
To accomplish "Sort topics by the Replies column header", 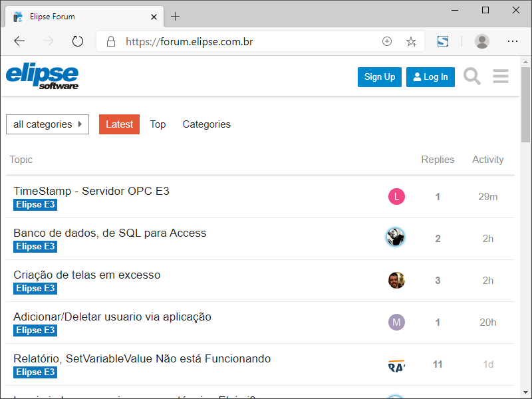I will click(x=438, y=160).
